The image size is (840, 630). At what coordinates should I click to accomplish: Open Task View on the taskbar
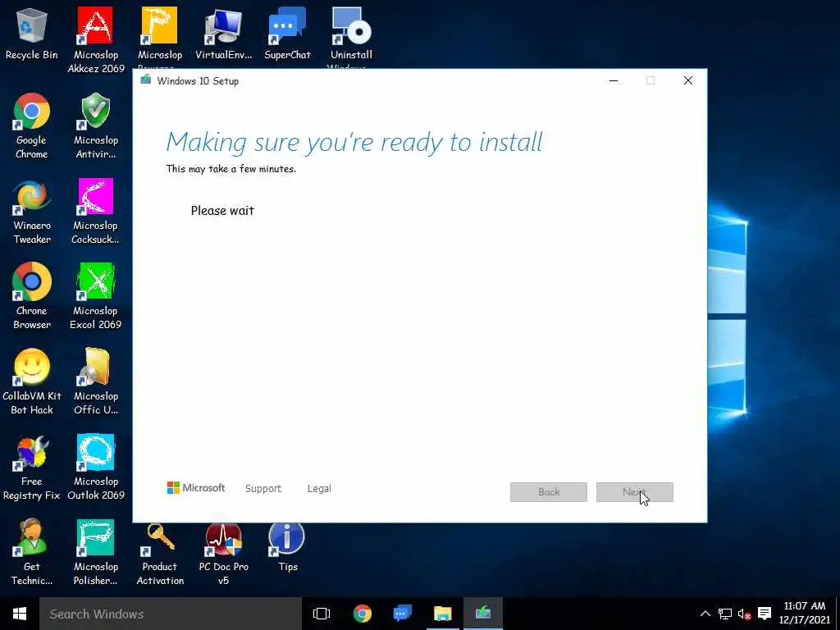(x=322, y=614)
